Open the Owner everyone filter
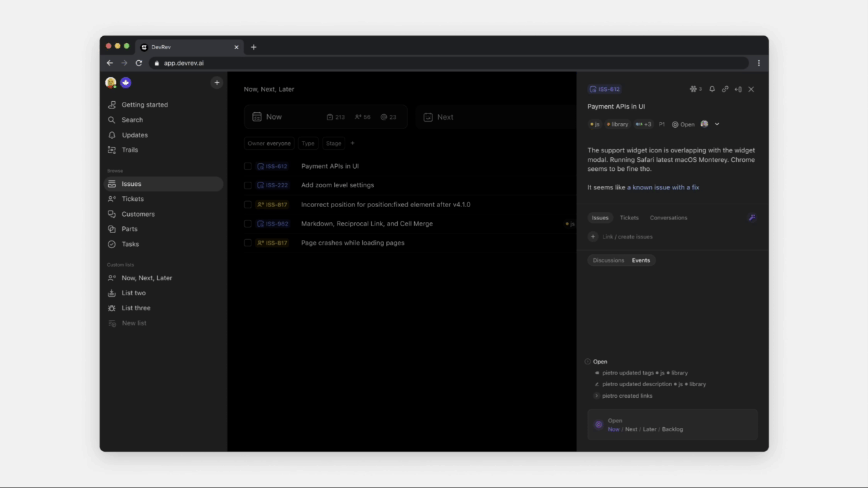This screenshot has width=868, height=488. coord(269,144)
